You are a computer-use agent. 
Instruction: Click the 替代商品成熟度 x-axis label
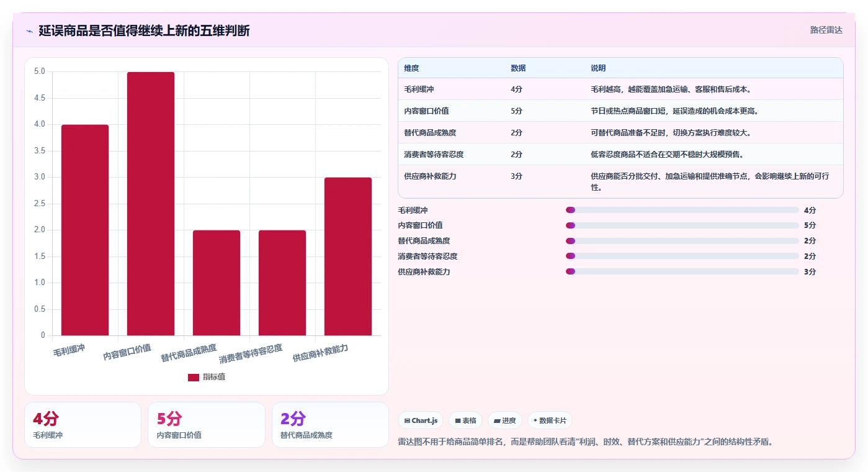(189, 353)
